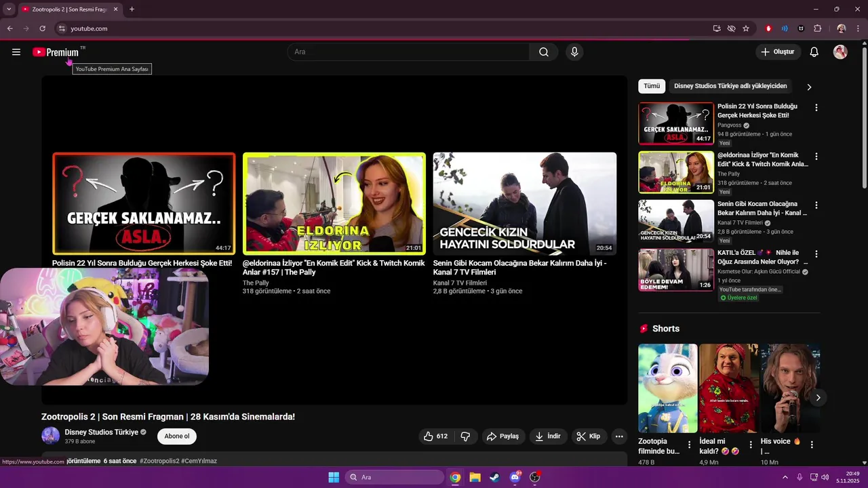
Task: Go back in Chrome
Action: [x=9, y=28]
